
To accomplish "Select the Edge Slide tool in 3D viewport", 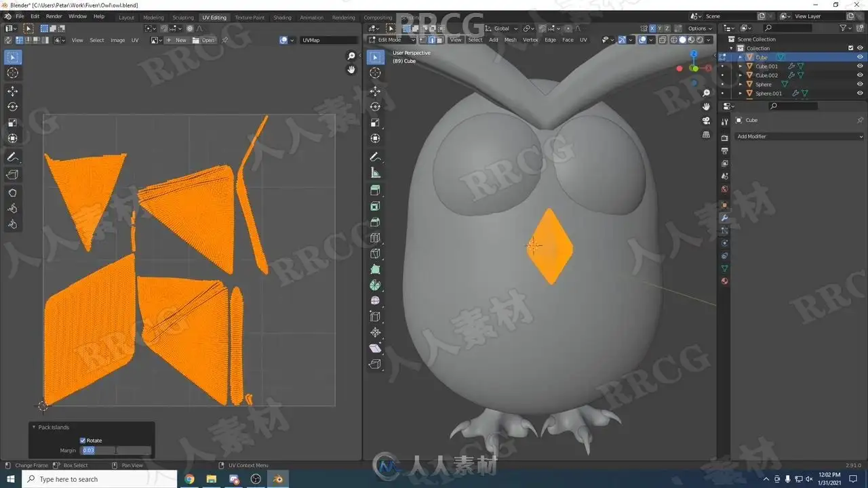I will click(x=376, y=317).
